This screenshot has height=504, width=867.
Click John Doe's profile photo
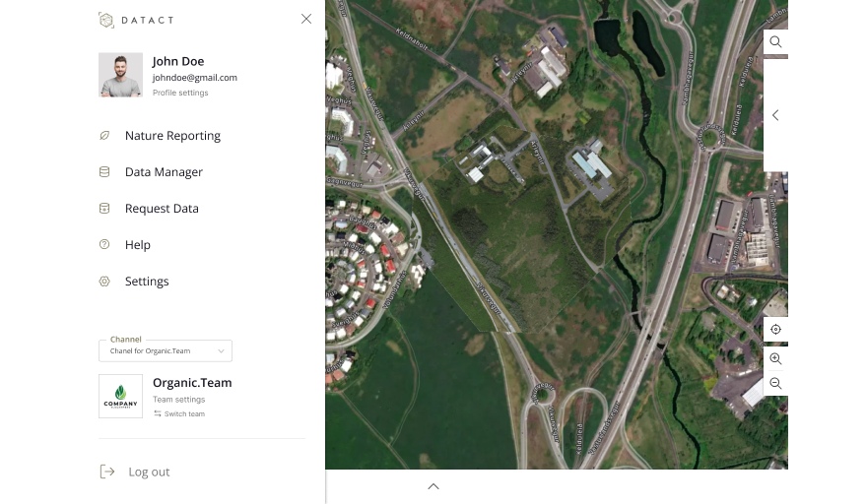pyautogui.click(x=120, y=75)
